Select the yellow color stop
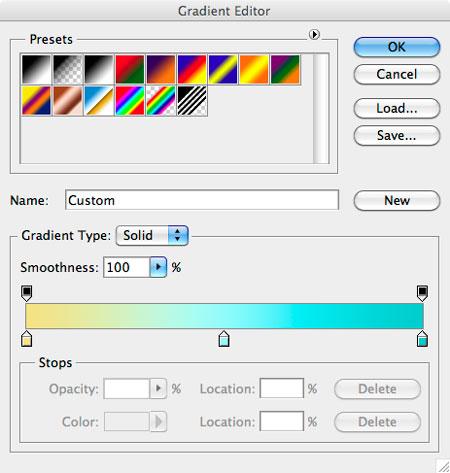 coord(27,339)
